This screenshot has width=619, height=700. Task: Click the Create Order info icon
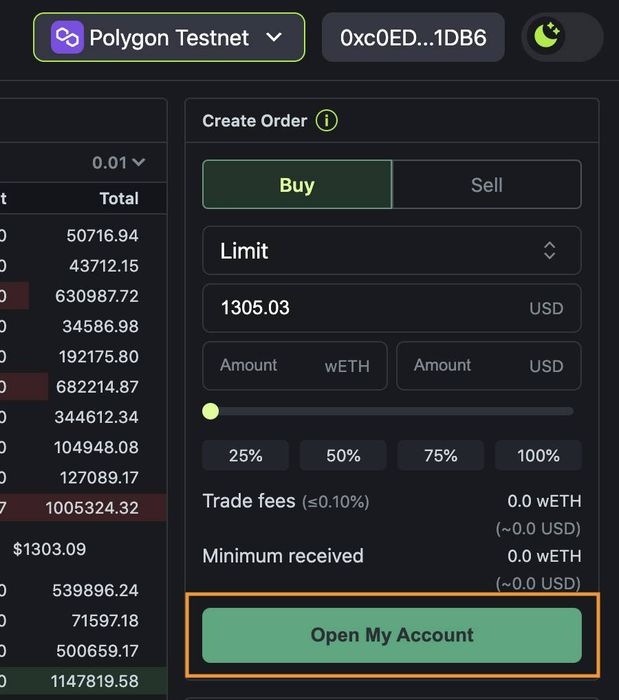pyautogui.click(x=327, y=121)
